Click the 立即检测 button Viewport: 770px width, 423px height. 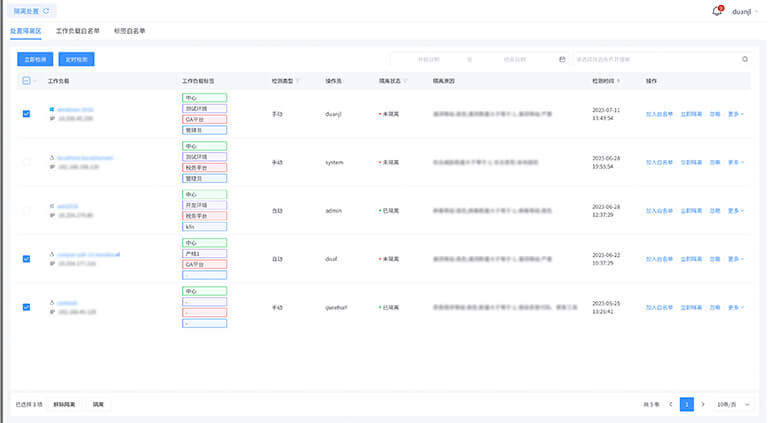[x=33, y=59]
